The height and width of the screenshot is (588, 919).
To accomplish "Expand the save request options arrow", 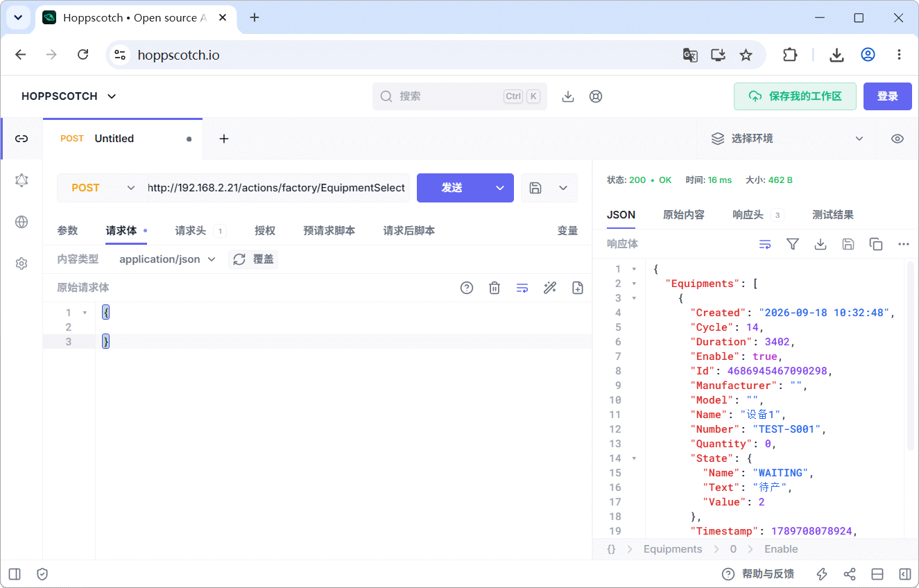I will point(563,188).
